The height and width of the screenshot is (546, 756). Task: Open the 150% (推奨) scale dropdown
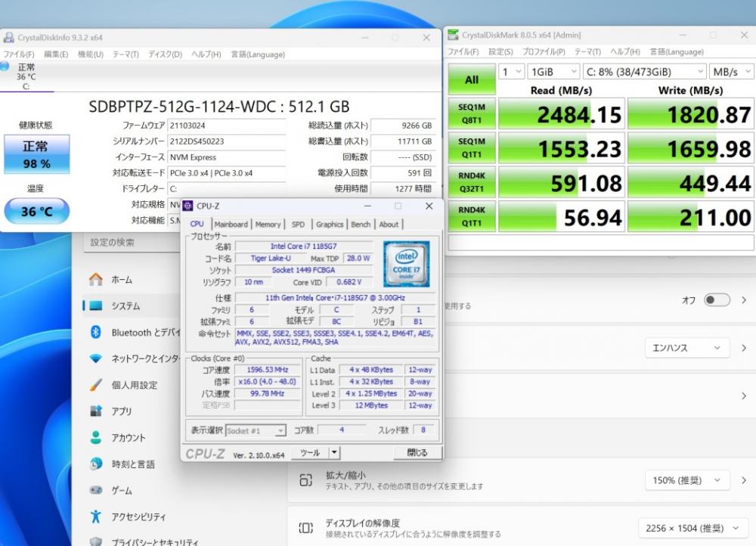click(686, 480)
